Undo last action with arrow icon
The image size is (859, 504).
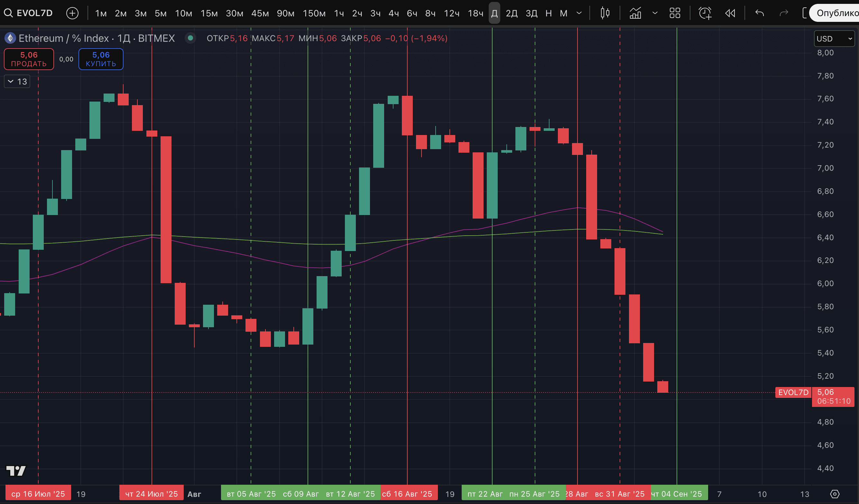click(760, 13)
